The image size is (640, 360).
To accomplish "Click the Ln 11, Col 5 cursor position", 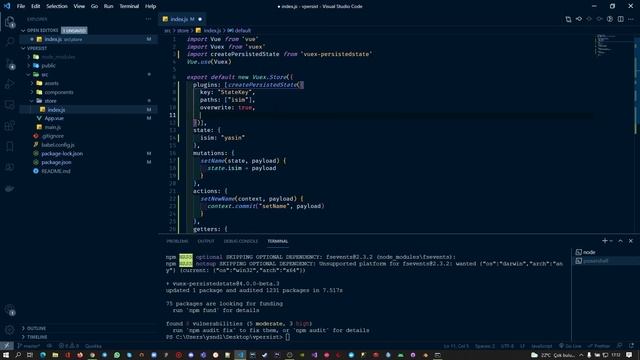I will 456,346.
